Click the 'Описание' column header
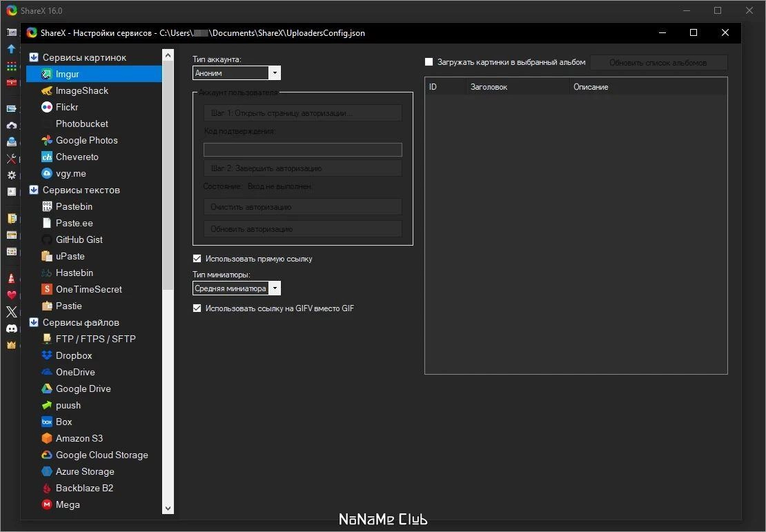766x532 pixels. (648, 87)
